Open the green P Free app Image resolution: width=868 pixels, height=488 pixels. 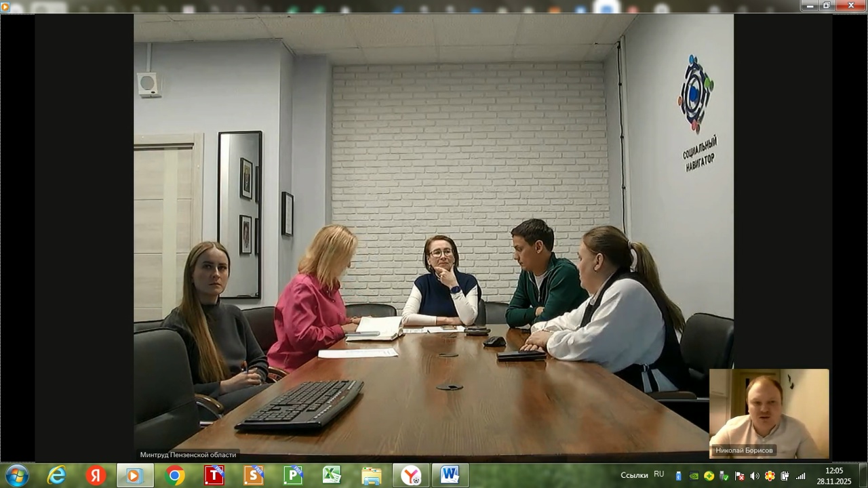tap(293, 476)
